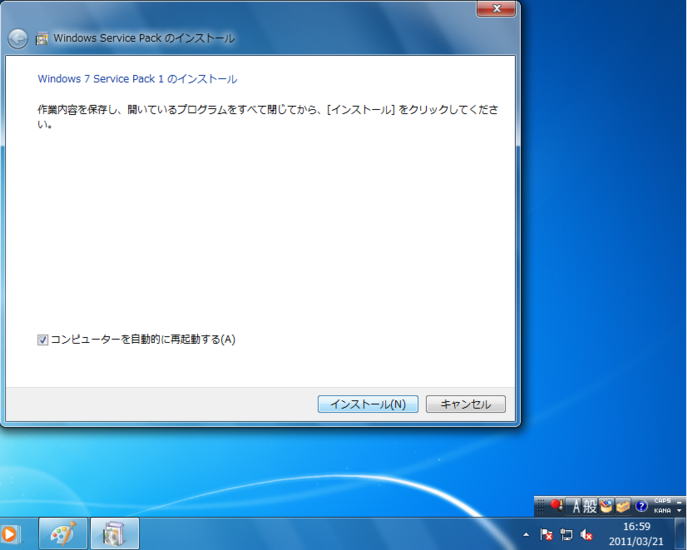Screen dimensions: 687x550
Task: Open language bar options arrow
Action: 680,511
